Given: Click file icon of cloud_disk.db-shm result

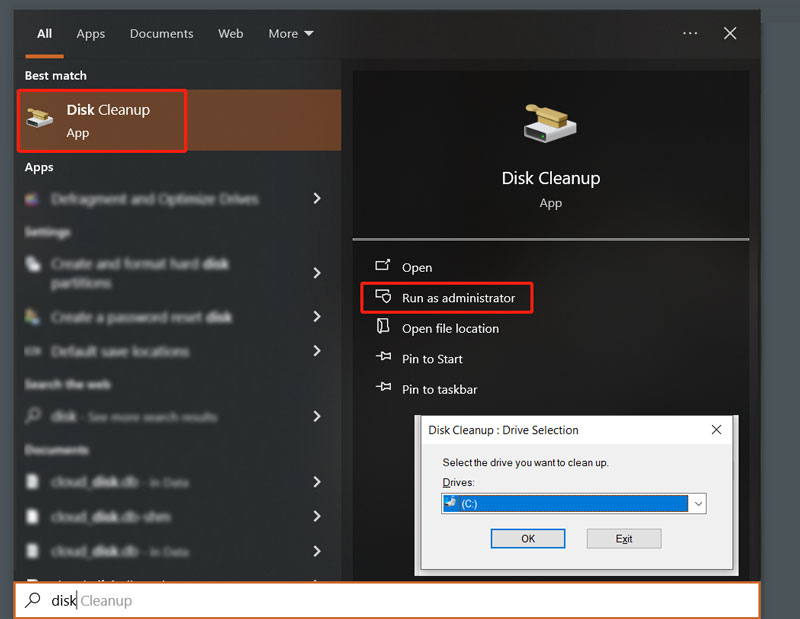Looking at the screenshot, I should 32,516.
